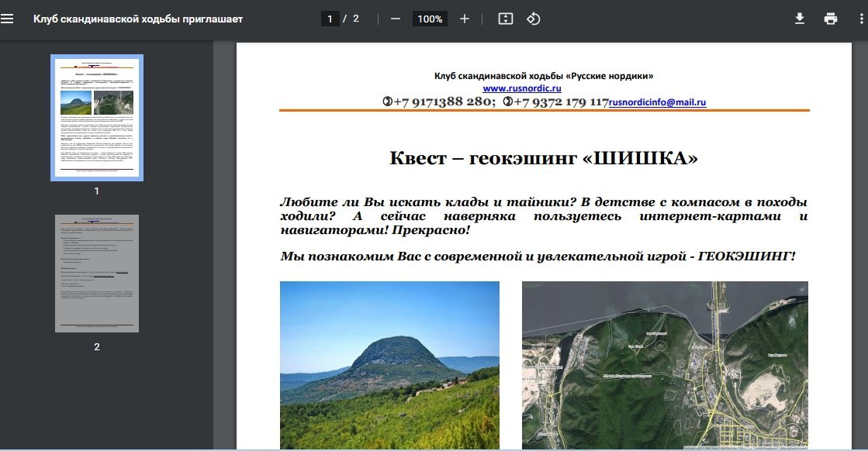Print the document
Viewport: 868px width, 451px height.
[831, 19]
